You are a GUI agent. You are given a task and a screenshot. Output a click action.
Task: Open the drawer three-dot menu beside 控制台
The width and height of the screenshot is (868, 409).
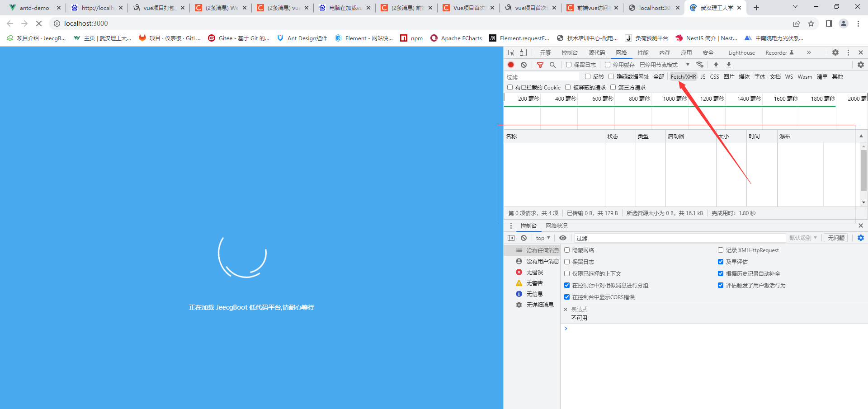click(511, 226)
